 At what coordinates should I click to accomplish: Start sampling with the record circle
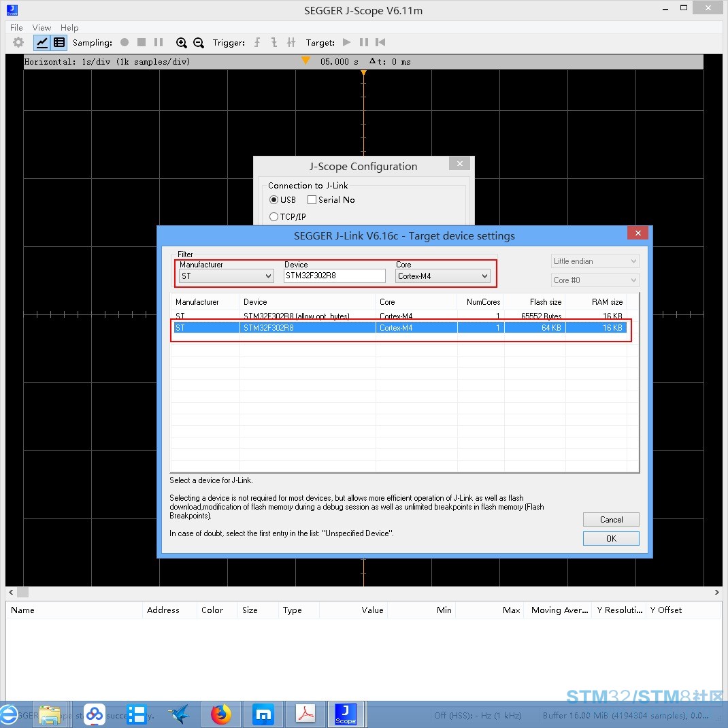(125, 42)
